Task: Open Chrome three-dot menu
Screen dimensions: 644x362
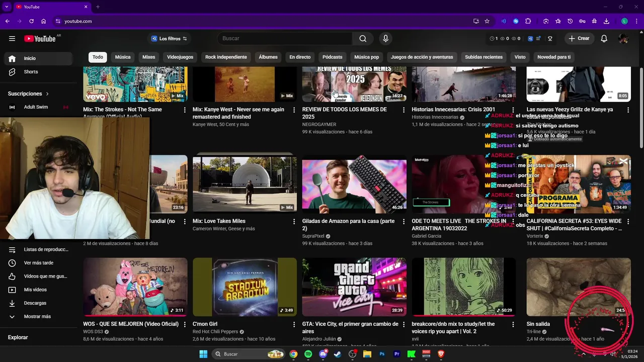Action: click(636, 21)
